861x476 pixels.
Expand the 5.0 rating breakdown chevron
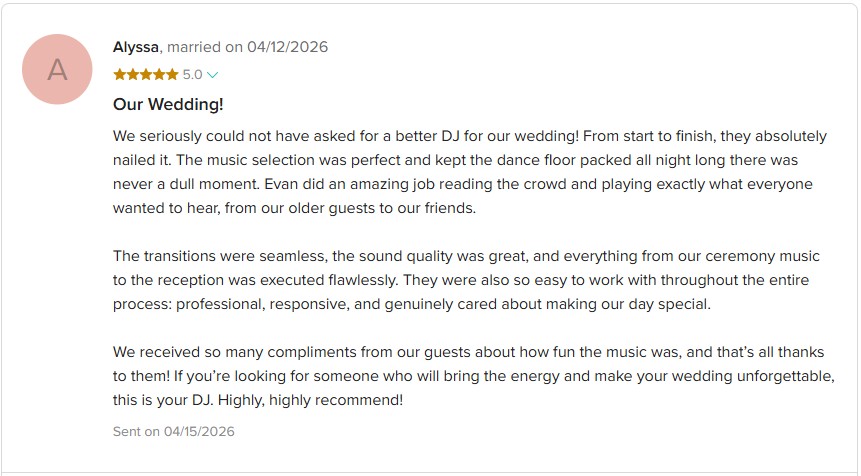tap(212, 75)
